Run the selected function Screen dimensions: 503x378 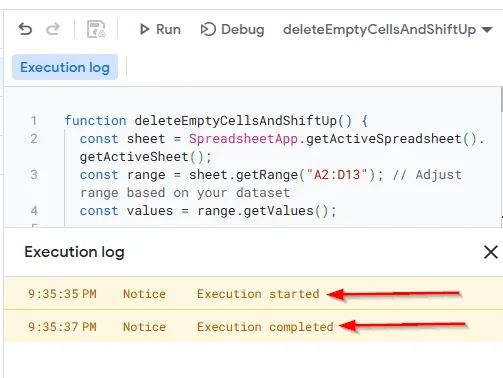coord(160,29)
